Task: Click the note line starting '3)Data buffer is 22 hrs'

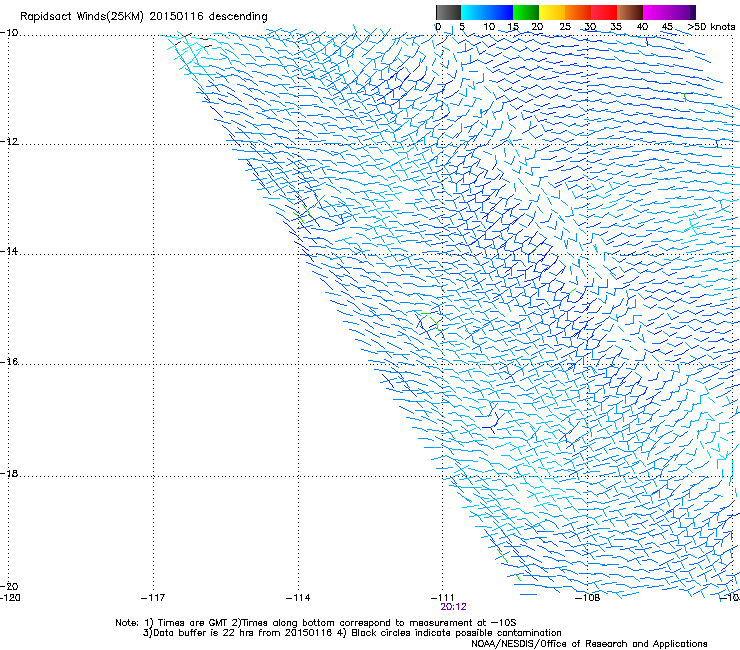Action: 352,633
